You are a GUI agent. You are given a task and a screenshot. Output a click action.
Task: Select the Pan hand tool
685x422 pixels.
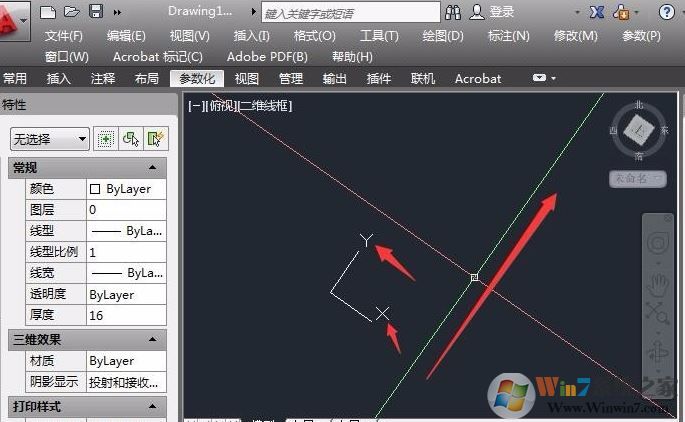[x=657, y=285]
